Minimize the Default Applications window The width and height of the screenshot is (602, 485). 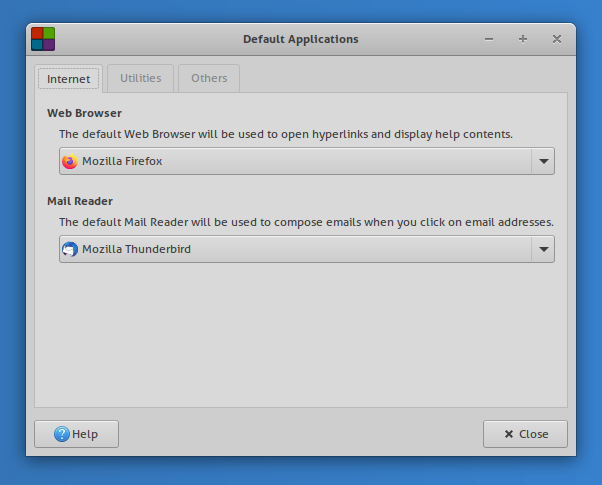tap(489, 39)
